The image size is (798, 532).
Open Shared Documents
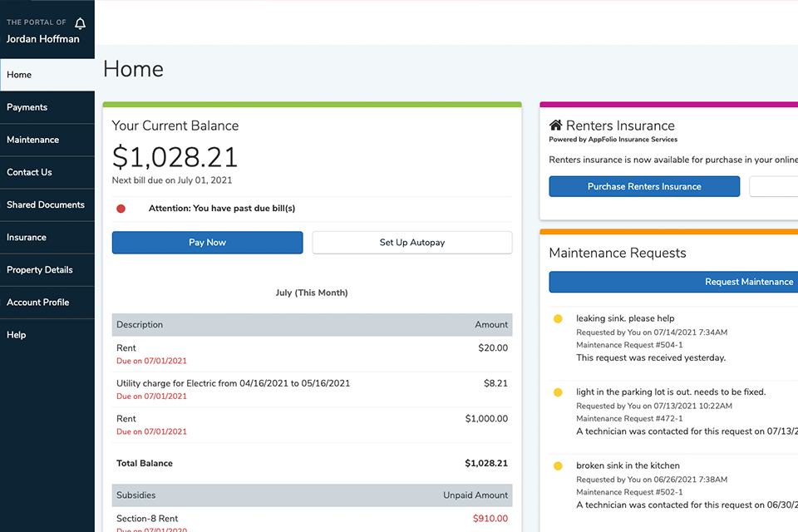(x=46, y=204)
